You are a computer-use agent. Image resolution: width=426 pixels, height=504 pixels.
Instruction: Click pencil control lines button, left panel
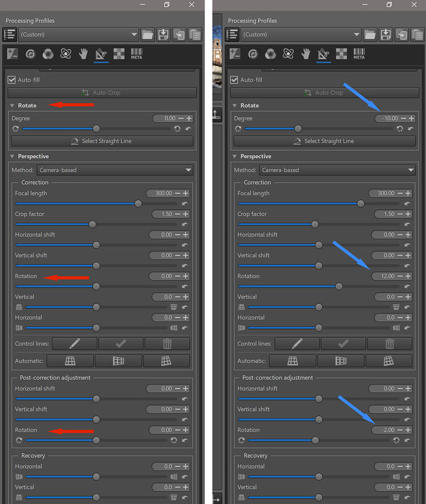click(x=74, y=343)
